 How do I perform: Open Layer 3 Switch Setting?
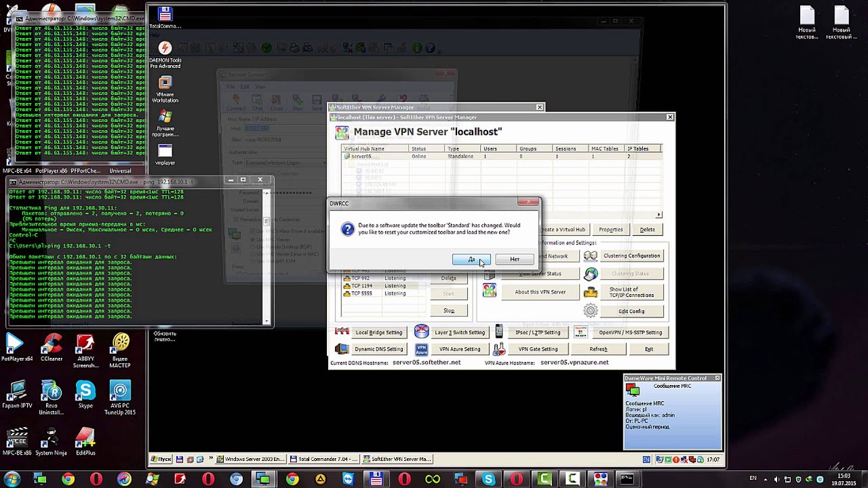pyautogui.click(x=460, y=333)
